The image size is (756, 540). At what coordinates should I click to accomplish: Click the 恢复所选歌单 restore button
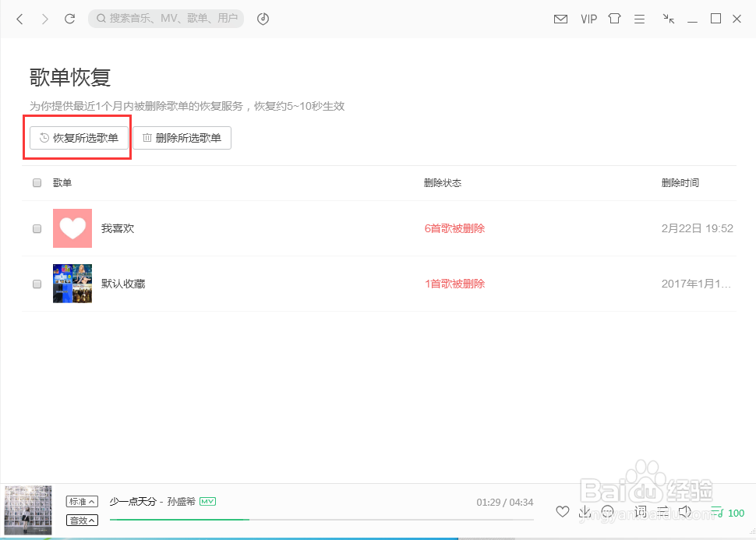pyautogui.click(x=77, y=137)
